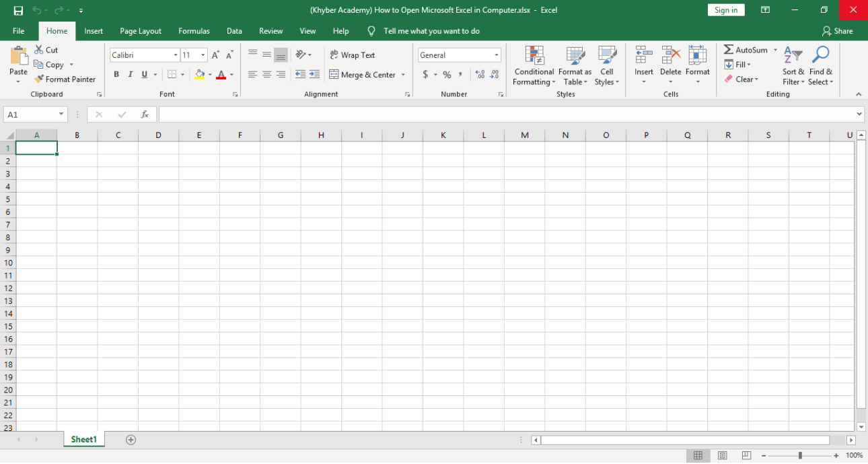
Task: Open the Insert ribbon tab
Action: 93,31
